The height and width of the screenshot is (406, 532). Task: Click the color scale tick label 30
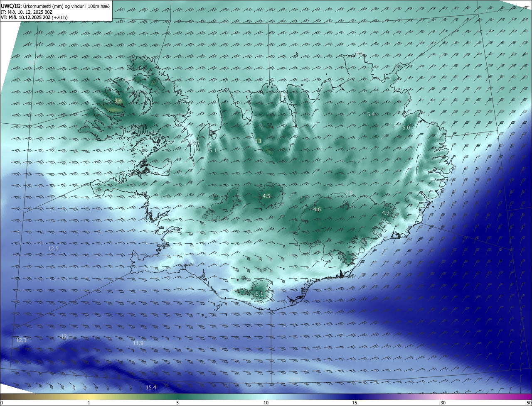tap(443, 403)
